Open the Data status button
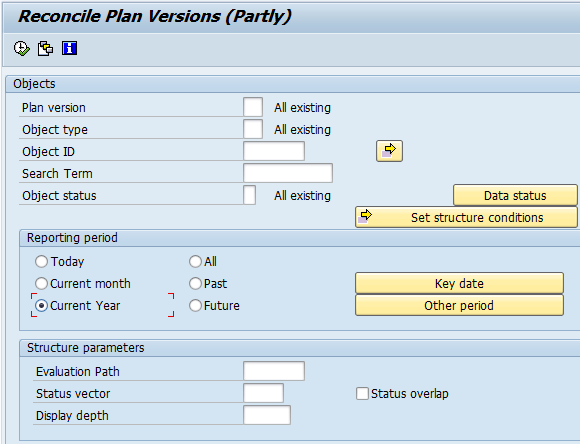Image resolution: width=580 pixels, height=444 pixels. [515, 195]
